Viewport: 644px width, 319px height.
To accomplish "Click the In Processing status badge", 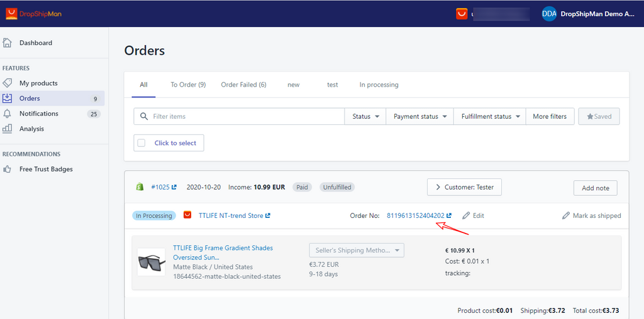I will (x=154, y=215).
